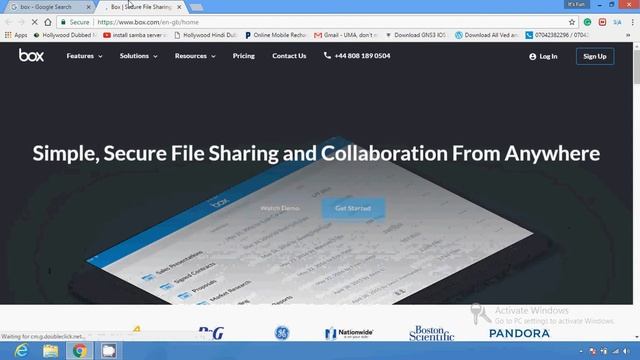Click the network icon in system tray
The image size is (640, 360).
pyautogui.click(x=616, y=351)
